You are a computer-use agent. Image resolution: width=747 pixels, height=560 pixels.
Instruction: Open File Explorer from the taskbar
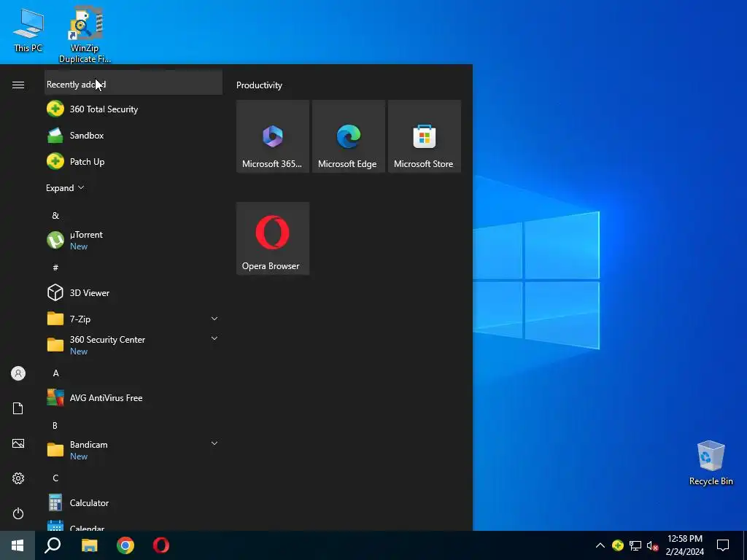pyautogui.click(x=89, y=545)
